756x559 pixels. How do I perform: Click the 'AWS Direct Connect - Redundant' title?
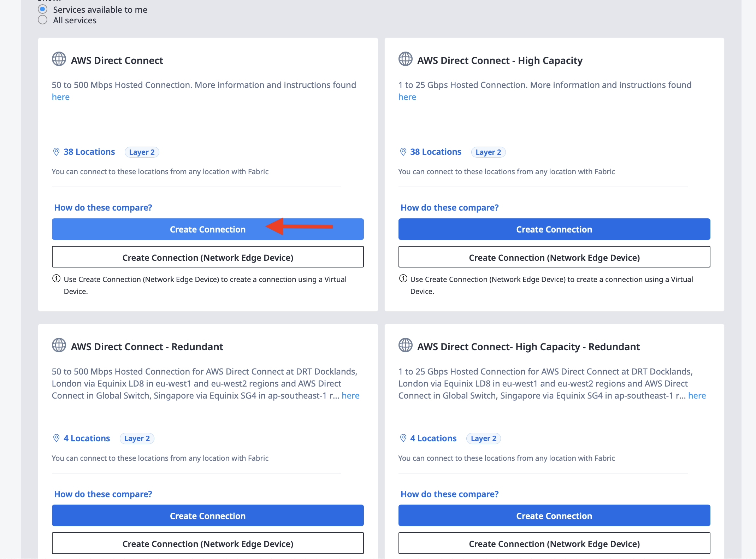147,347
